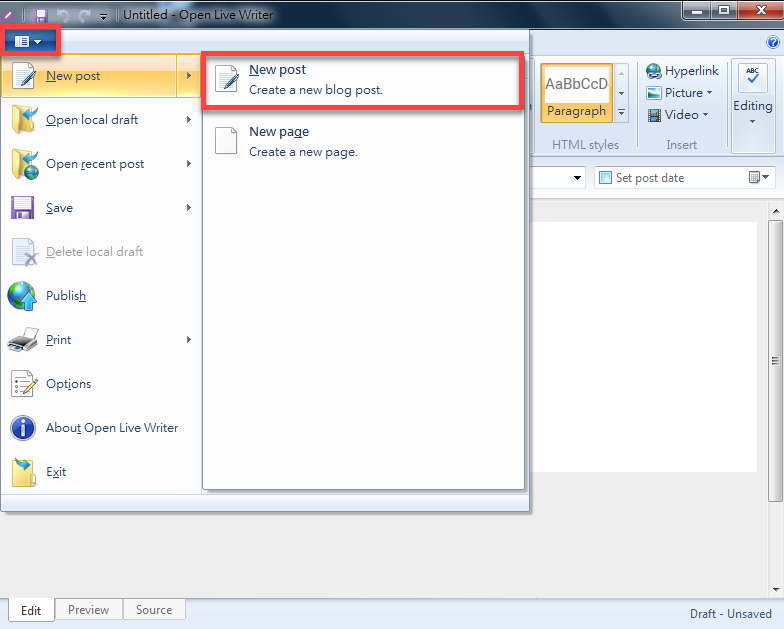The height and width of the screenshot is (629, 784).
Task: Create a new blog post from the submenu
Action: pos(363,80)
